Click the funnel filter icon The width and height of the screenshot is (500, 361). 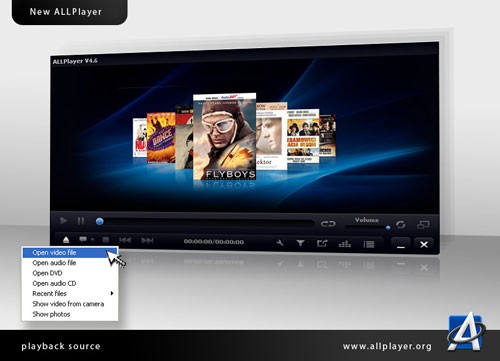point(300,244)
